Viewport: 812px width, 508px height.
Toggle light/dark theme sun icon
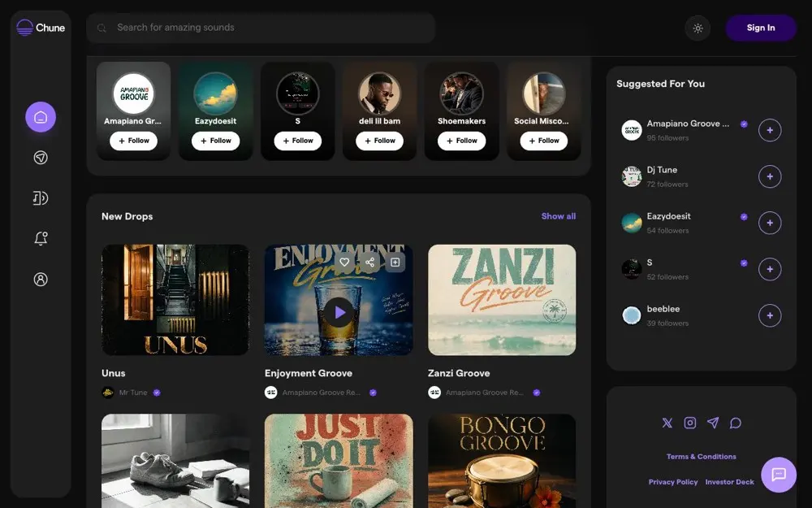click(x=698, y=28)
